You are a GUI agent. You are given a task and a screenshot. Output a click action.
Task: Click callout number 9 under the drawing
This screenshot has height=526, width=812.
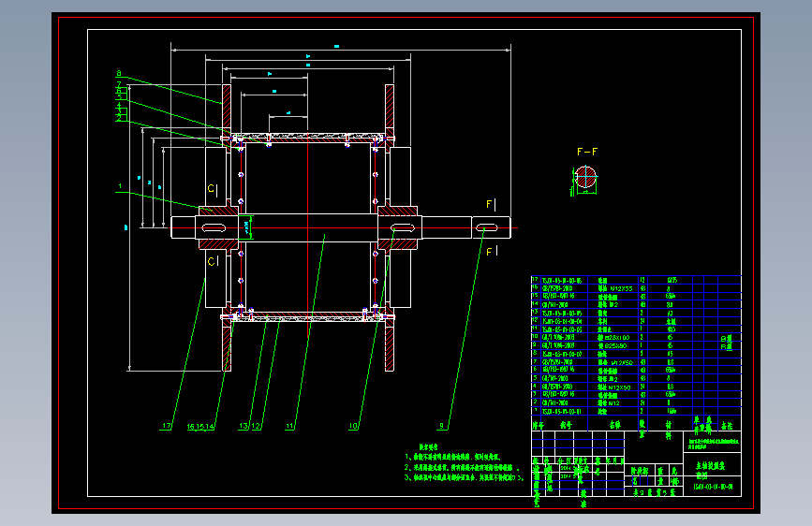442,426
